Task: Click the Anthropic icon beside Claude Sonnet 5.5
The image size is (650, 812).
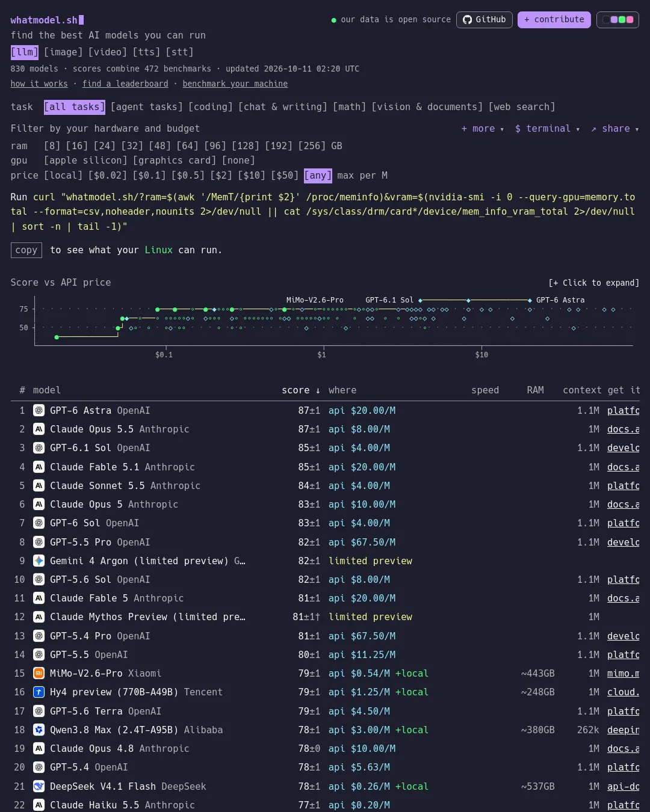Action: click(x=39, y=486)
